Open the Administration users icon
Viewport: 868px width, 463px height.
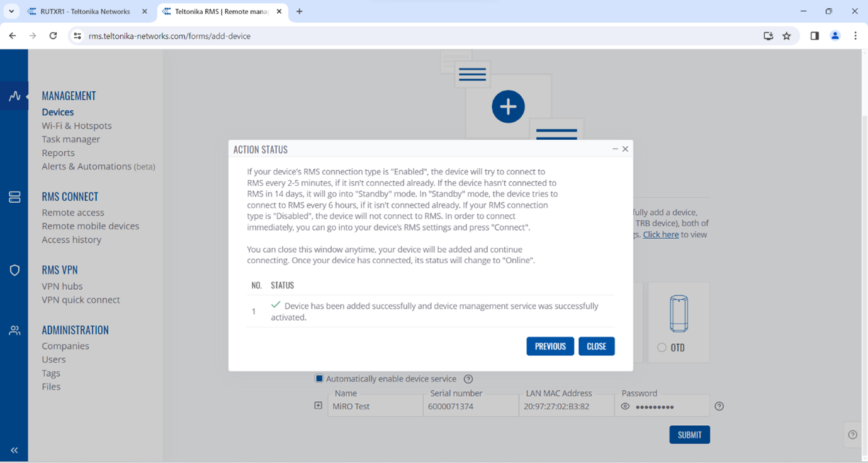coord(14,331)
